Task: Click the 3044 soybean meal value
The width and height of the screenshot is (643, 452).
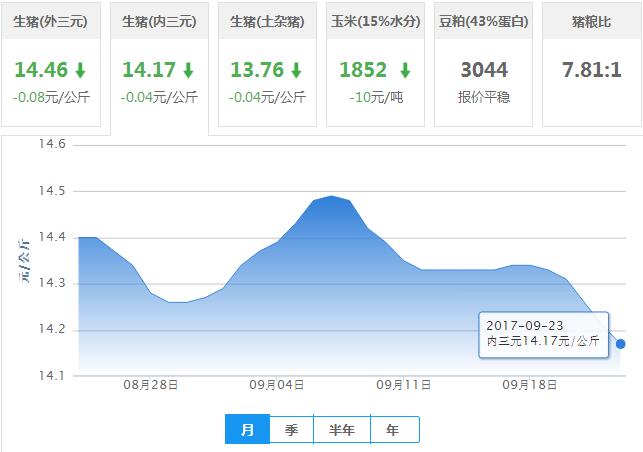Action: pyautogui.click(x=484, y=70)
